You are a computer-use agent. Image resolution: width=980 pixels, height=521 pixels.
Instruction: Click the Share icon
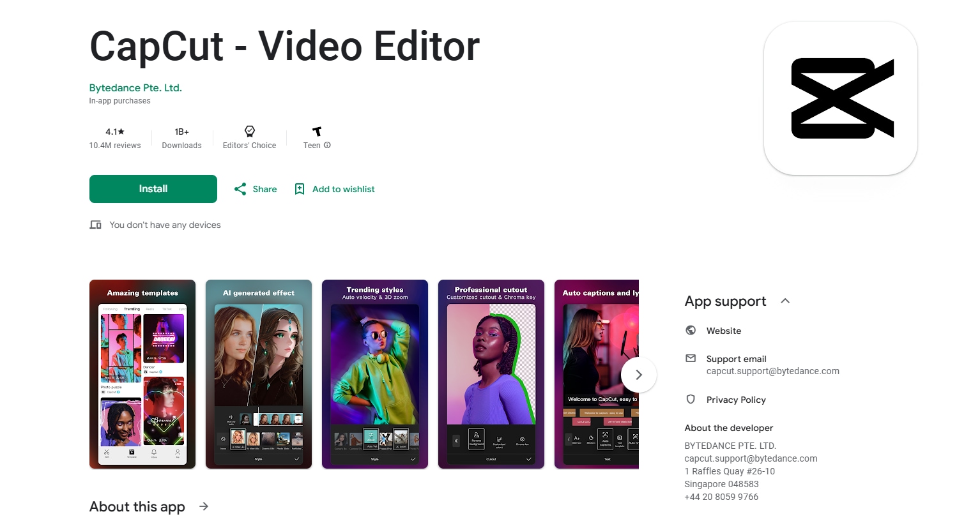240,189
